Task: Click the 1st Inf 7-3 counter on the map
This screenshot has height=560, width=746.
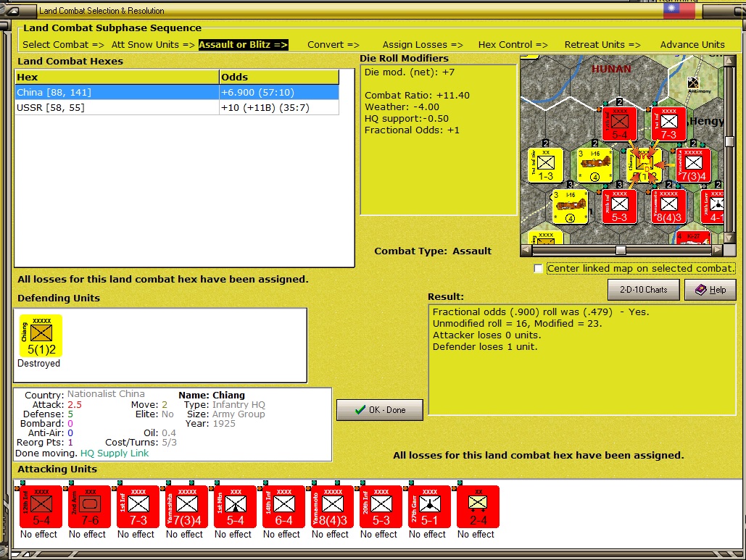Action: pos(668,124)
